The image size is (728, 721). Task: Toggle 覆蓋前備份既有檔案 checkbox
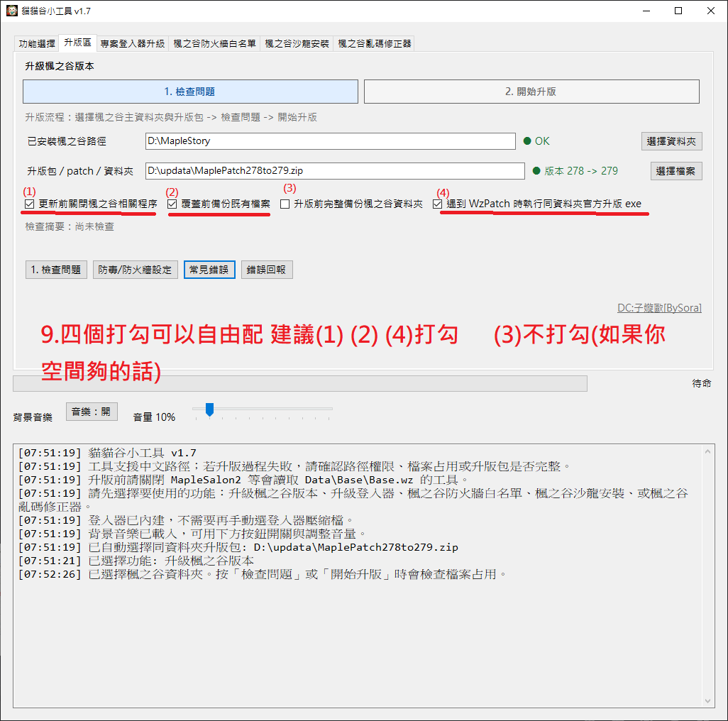click(172, 204)
